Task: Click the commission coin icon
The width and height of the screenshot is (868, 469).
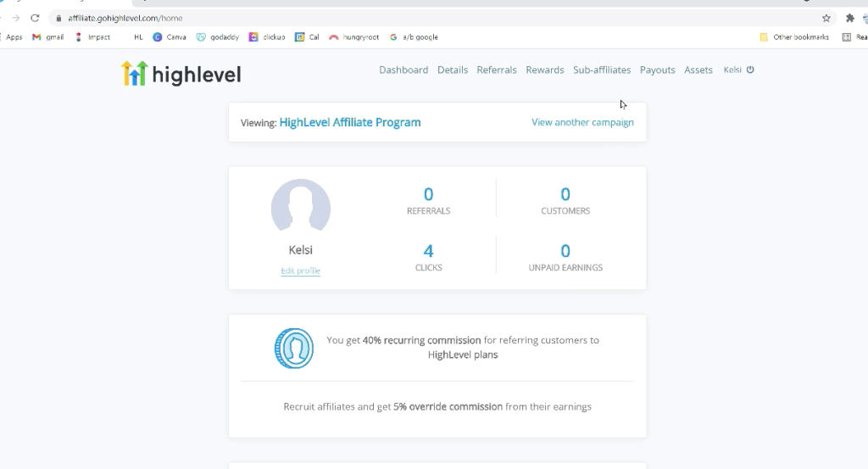Action: pos(293,348)
